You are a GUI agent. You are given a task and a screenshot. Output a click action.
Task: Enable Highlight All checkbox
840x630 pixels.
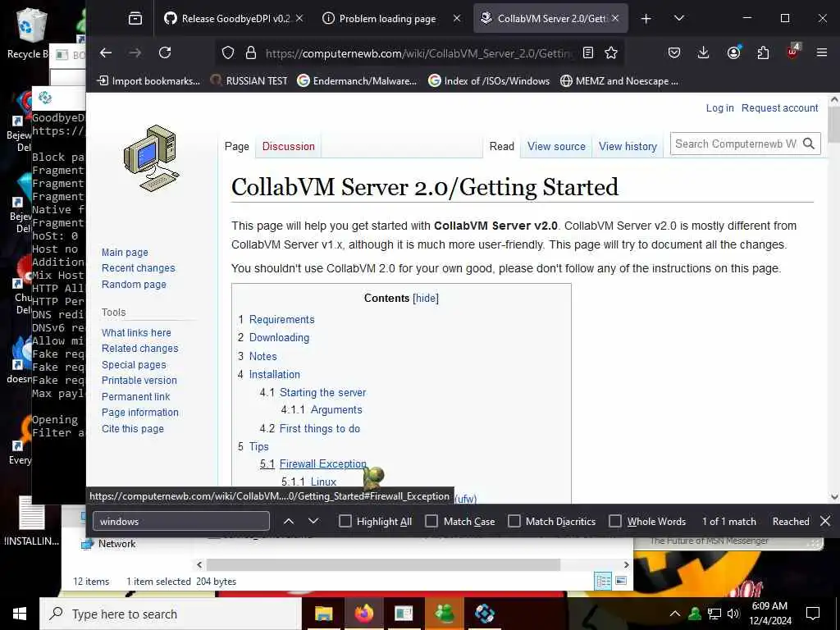tap(345, 521)
